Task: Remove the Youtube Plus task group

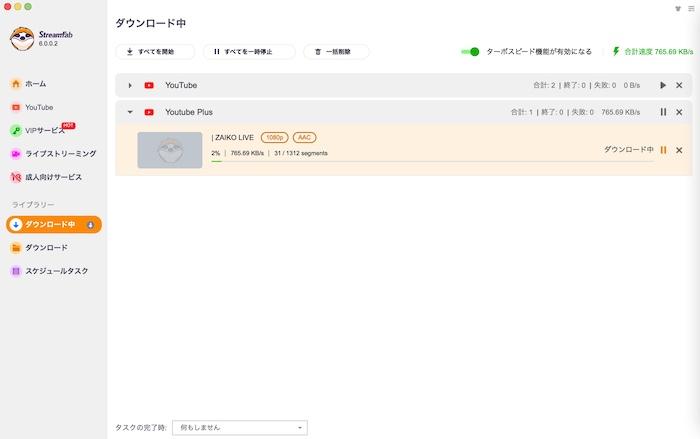Action: [679, 112]
